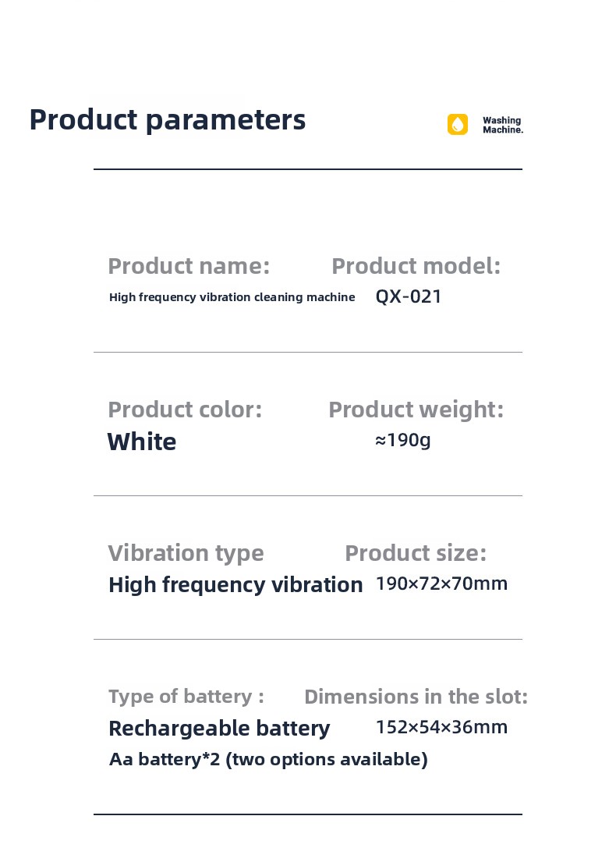Click "Aa battery*2 (two options available)" line

pos(268,759)
